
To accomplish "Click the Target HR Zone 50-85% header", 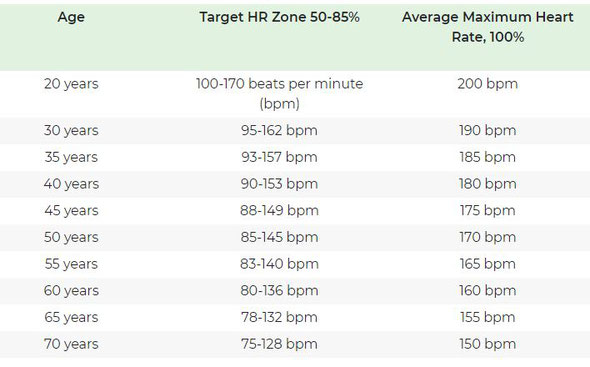I will 280,17.
